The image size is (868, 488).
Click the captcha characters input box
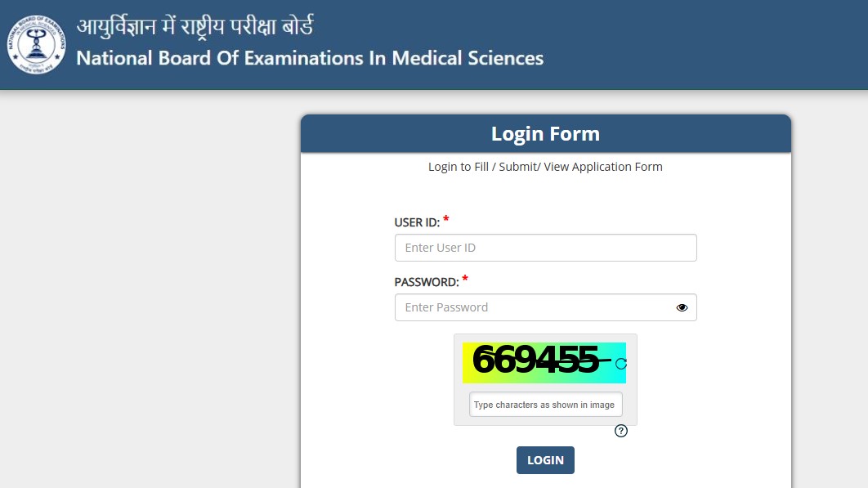(545, 404)
